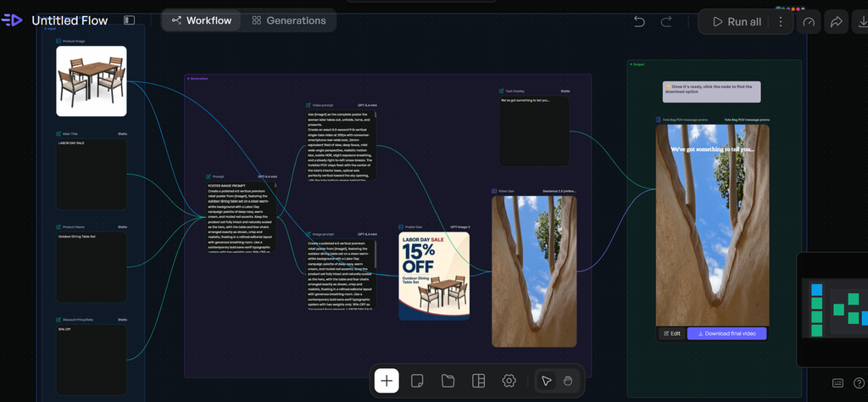Click the share arrow icon
Screen dimensions: 868x402
[x=836, y=21]
